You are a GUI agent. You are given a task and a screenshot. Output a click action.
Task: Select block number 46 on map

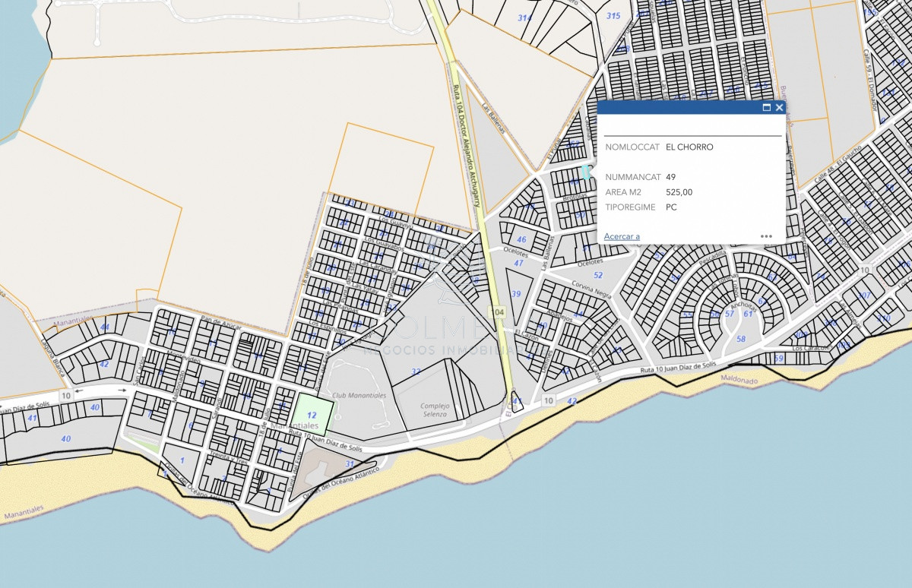point(521,239)
